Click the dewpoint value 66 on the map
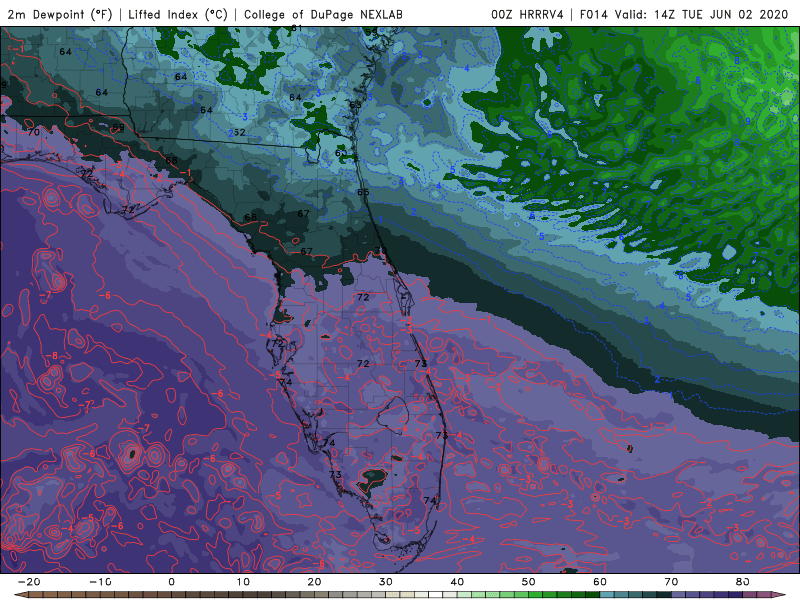This screenshot has width=800, height=600. pos(251,217)
